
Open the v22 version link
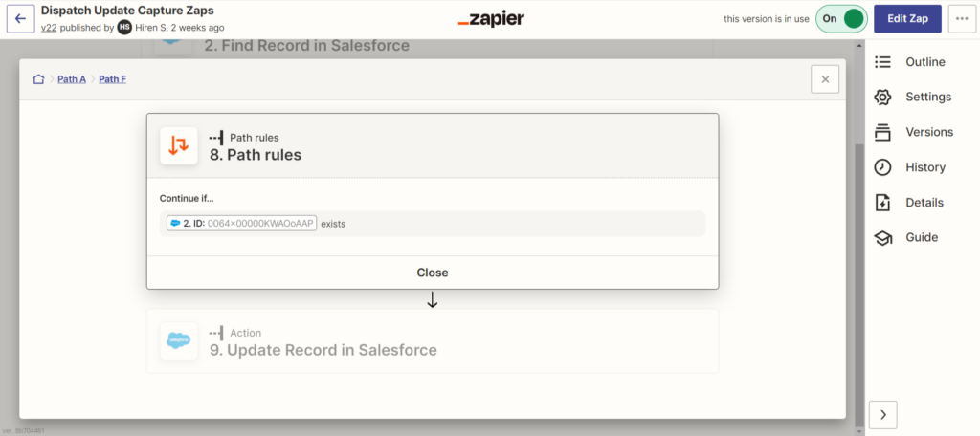48,27
